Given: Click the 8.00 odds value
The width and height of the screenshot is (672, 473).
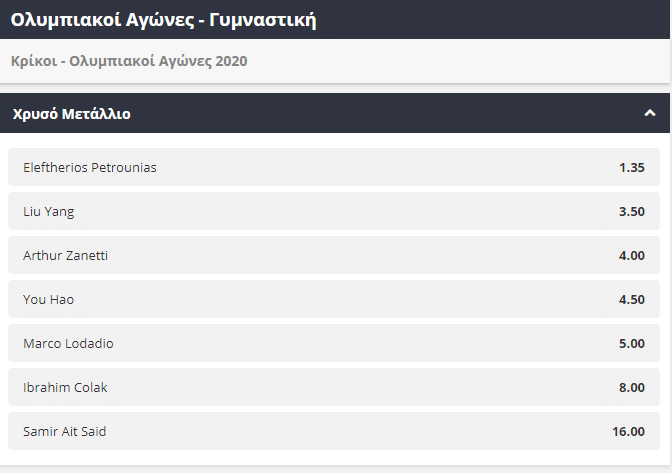Looking at the screenshot, I should click(x=632, y=387).
